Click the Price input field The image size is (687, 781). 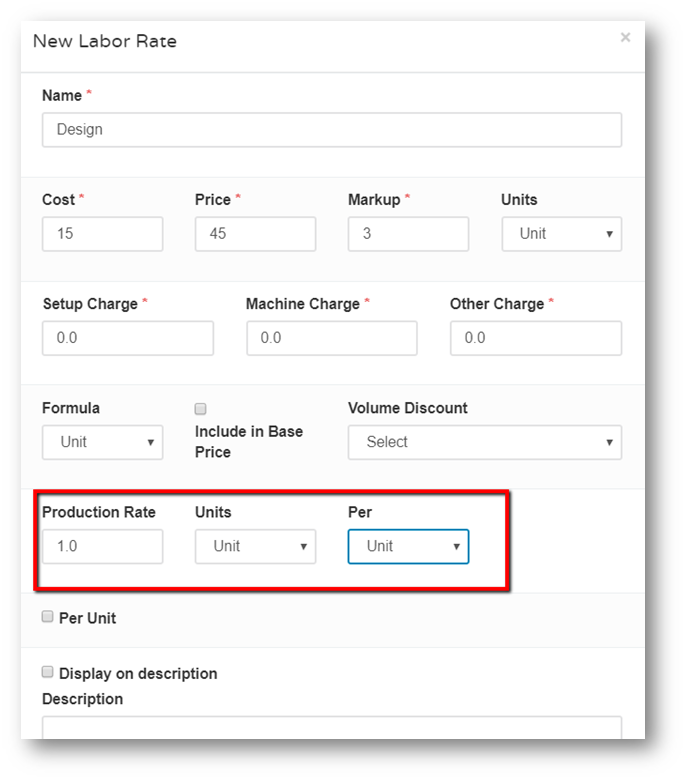tap(256, 234)
